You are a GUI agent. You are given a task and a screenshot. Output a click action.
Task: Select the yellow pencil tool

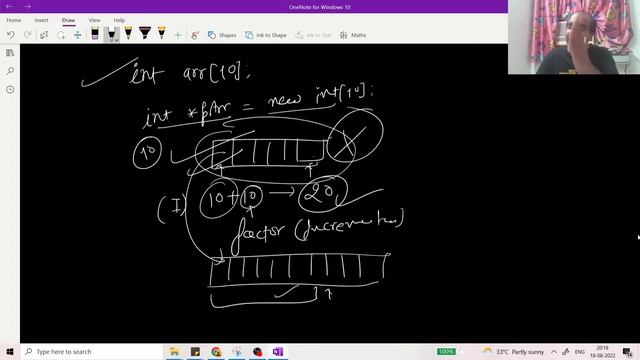point(162,33)
